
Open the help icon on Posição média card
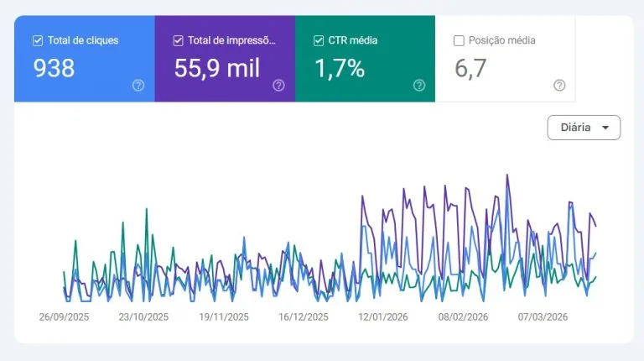[559, 85]
